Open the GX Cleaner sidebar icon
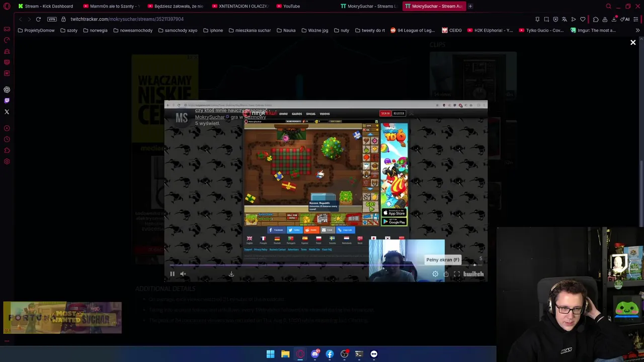 7,51
